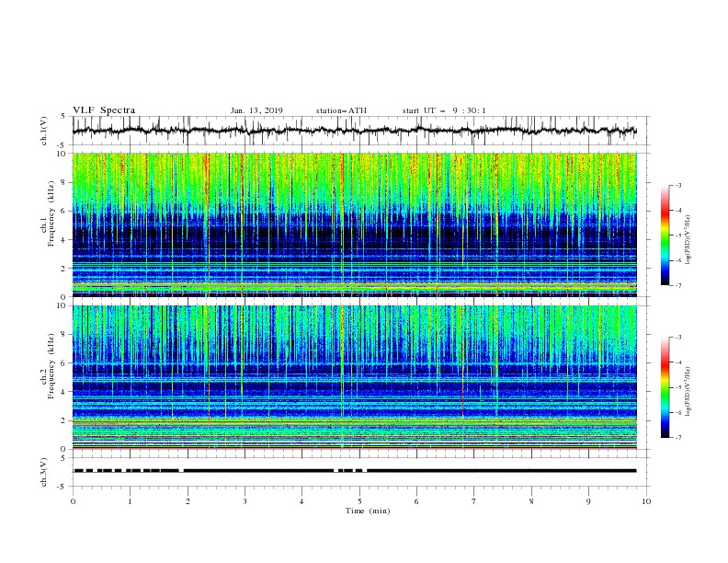Click the upper color scale bar

point(665,236)
